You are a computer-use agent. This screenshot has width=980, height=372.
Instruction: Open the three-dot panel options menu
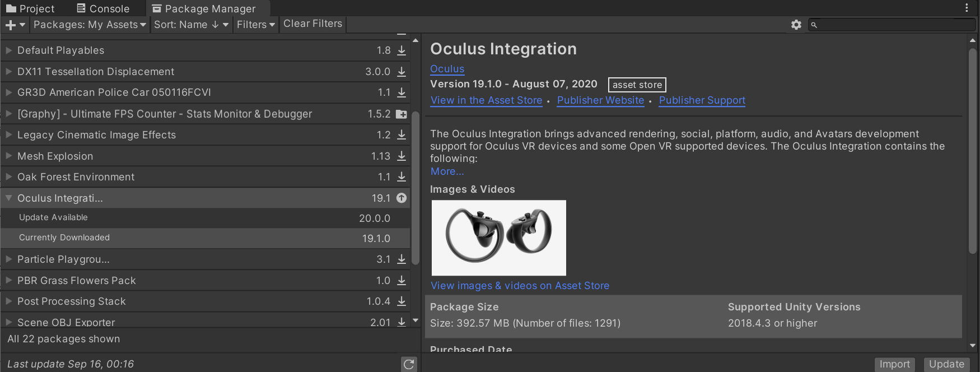[967, 8]
